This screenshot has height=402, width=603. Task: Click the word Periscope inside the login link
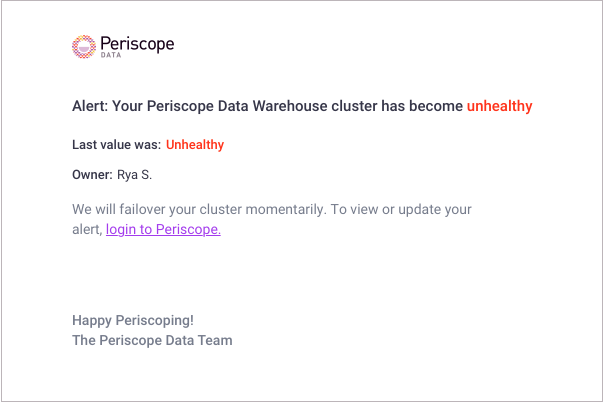pos(188,229)
